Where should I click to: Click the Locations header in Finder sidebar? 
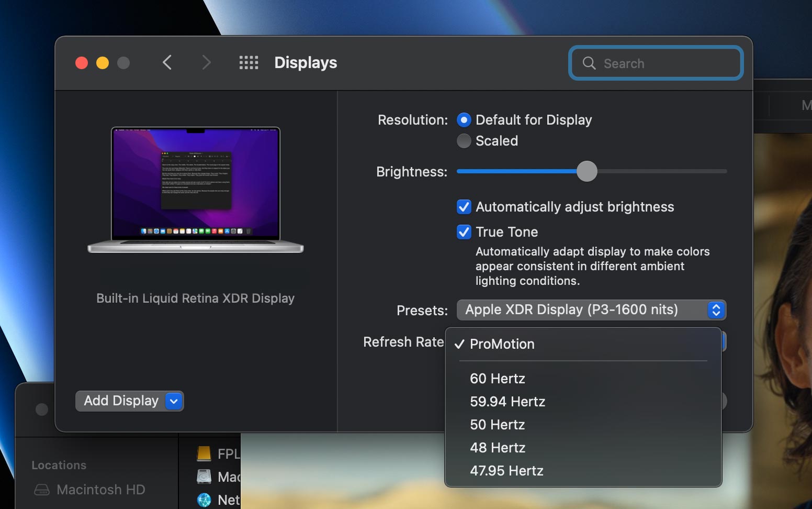click(59, 465)
